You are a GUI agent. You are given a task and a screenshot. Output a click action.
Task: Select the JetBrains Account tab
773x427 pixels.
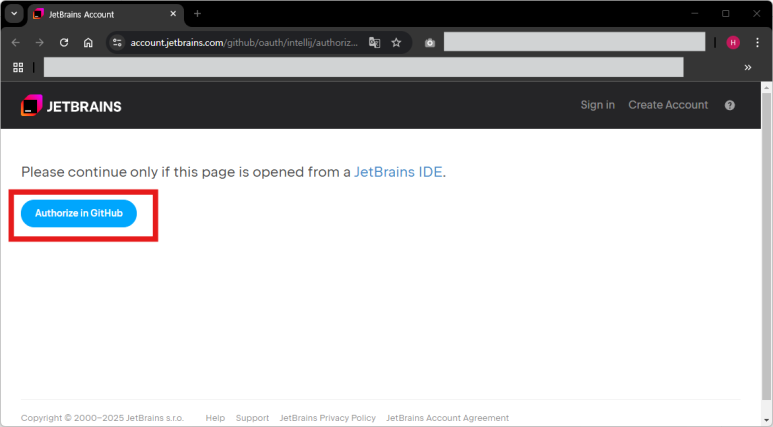tap(106, 15)
